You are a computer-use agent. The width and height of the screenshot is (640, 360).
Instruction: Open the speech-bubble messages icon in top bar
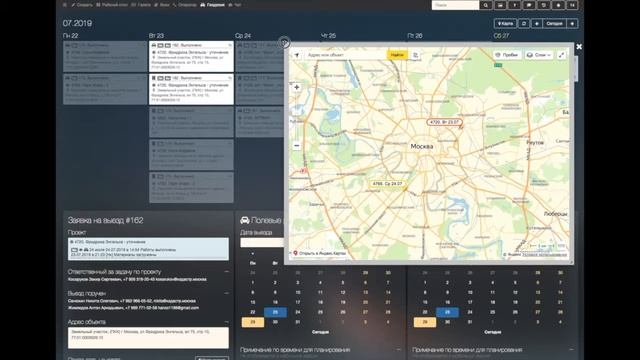(529, 5)
